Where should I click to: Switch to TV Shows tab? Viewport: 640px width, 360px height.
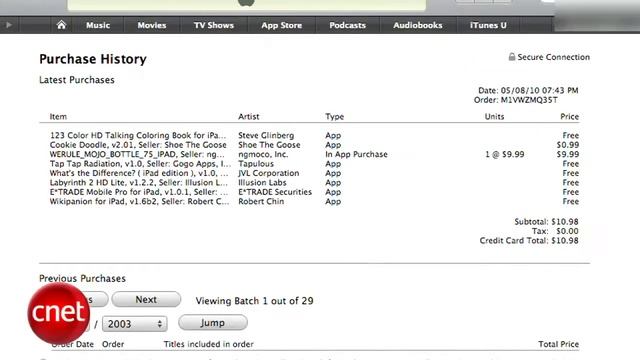[214, 25]
